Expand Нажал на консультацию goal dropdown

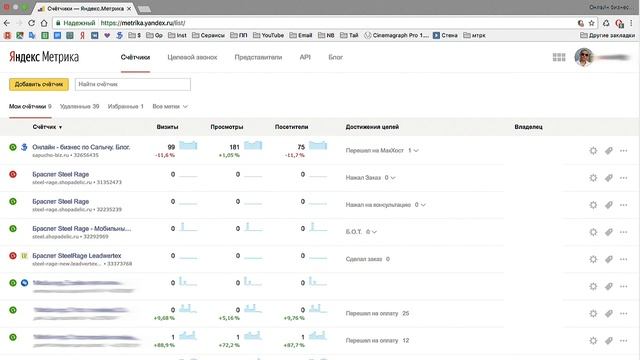[423, 205]
